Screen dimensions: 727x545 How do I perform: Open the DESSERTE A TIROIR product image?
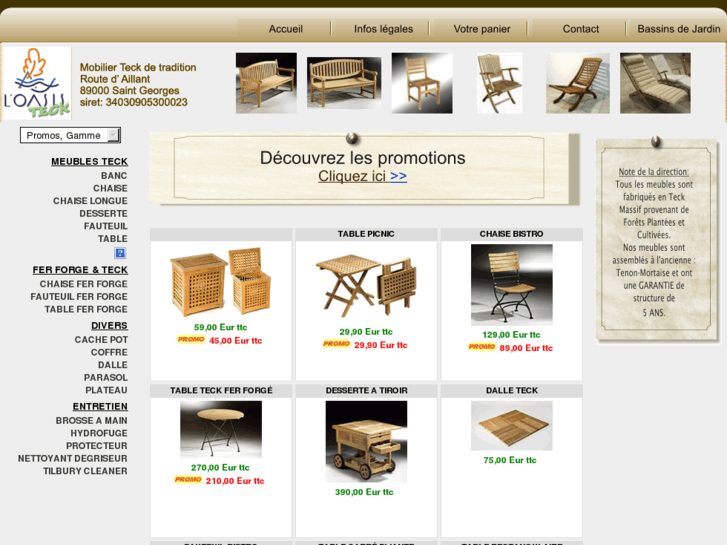(366, 442)
